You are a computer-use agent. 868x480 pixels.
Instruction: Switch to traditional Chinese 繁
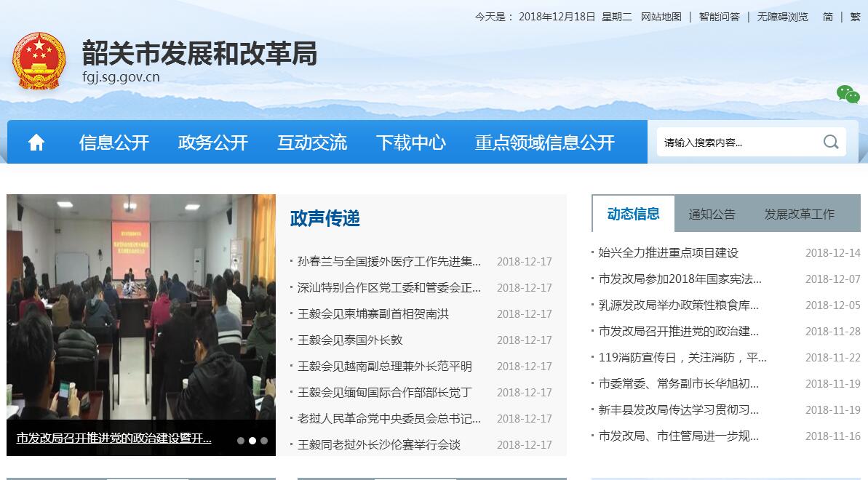pyautogui.click(x=856, y=17)
